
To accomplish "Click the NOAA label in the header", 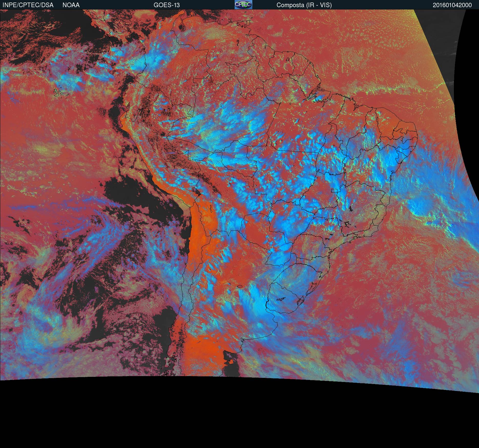I will (71, 5).
